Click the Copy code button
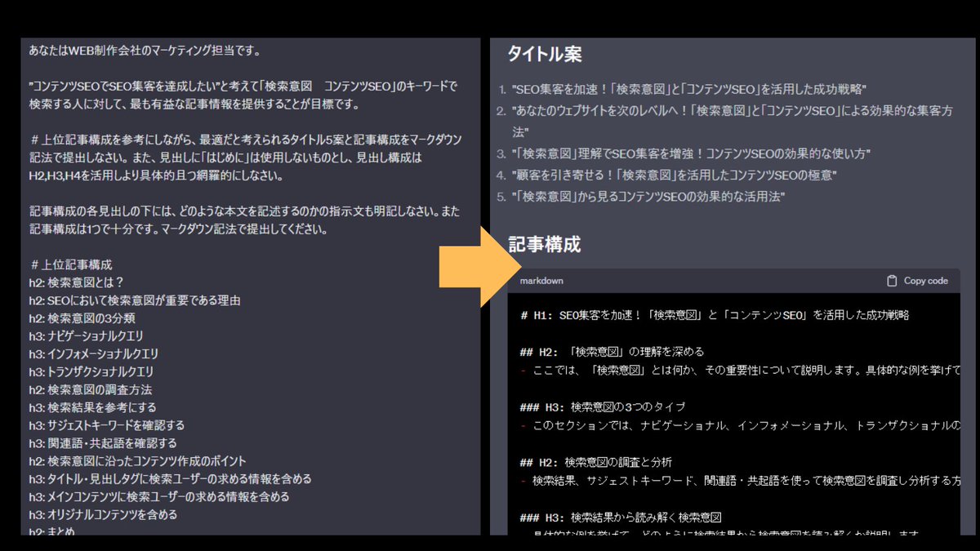980x551 pixels. click(917, 281)
